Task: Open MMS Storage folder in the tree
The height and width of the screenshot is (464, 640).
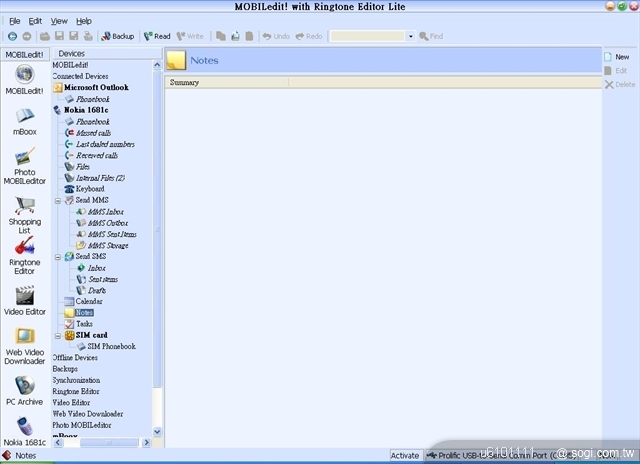Action: tap(108, 245)
